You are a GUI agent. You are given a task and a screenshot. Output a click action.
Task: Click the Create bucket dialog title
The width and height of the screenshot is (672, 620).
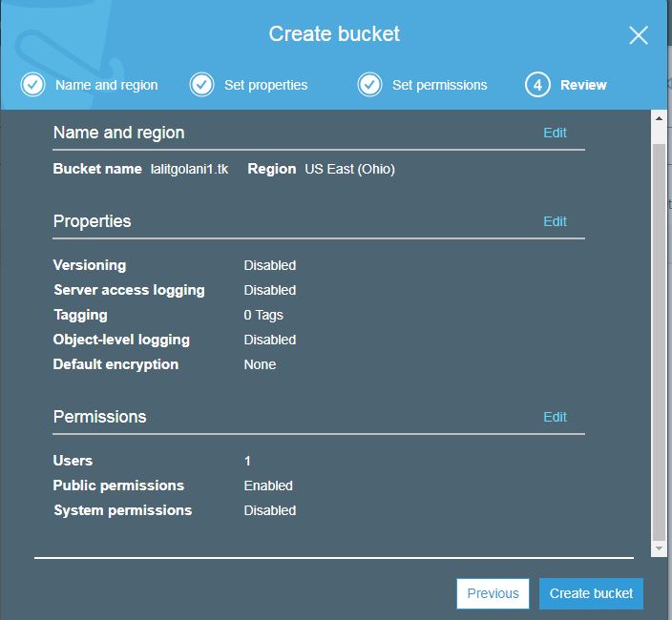[x=334, y=33]
